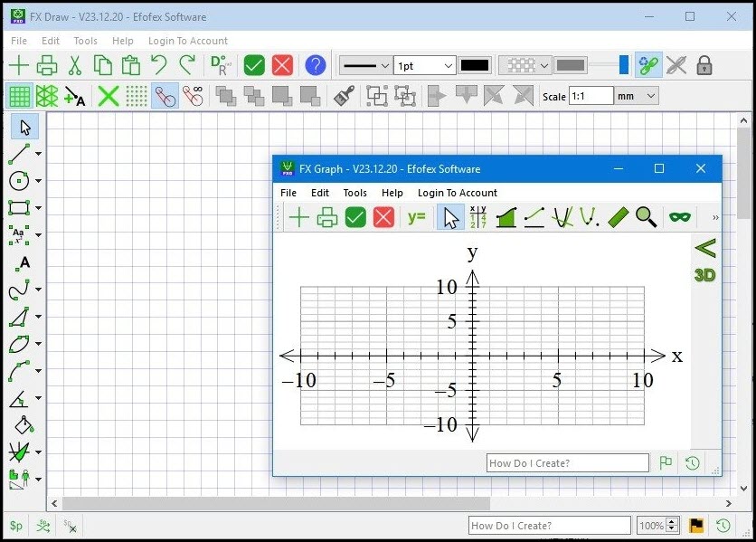The height and width of the screenshot is (542, 756).
Task: Click the Paste clipboard icon
Action: pos(130,65)
